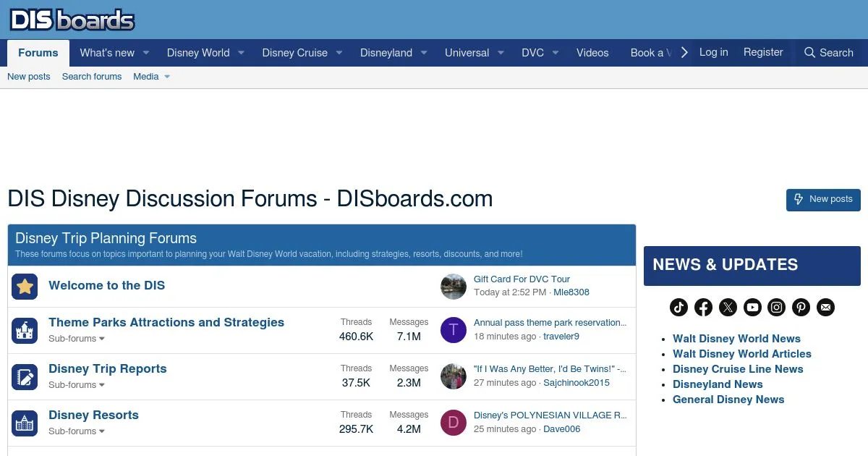Expand the Disney Cruise dropdown arrow
The width and height of the screenshot is (868, 456).
click(339, 53)
